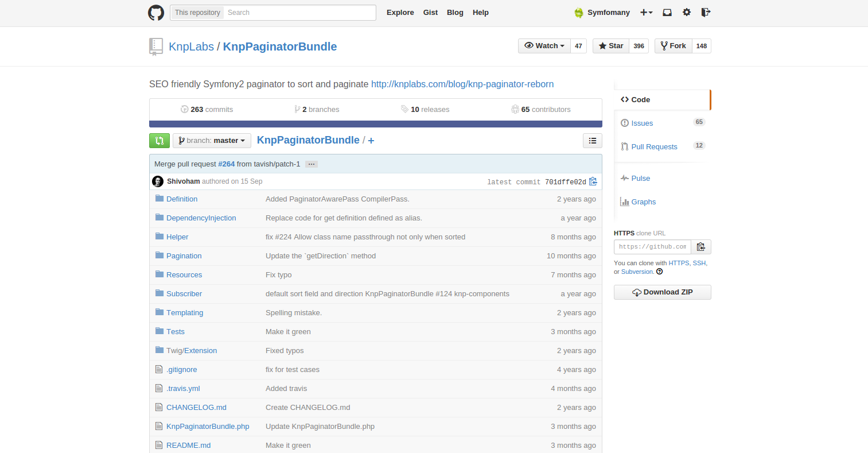Click the repository book icon

pyautogui.click(x=155, y=47)
